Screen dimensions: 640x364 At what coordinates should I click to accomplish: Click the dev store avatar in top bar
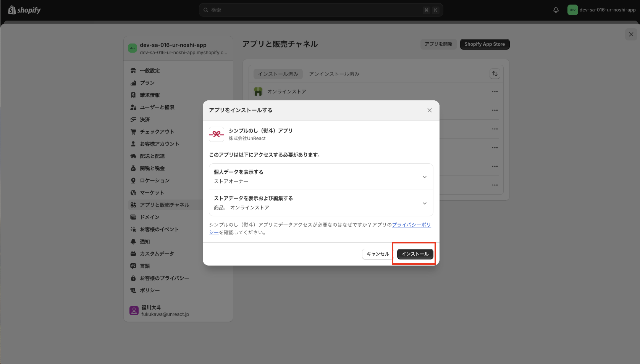pos(572,10)
